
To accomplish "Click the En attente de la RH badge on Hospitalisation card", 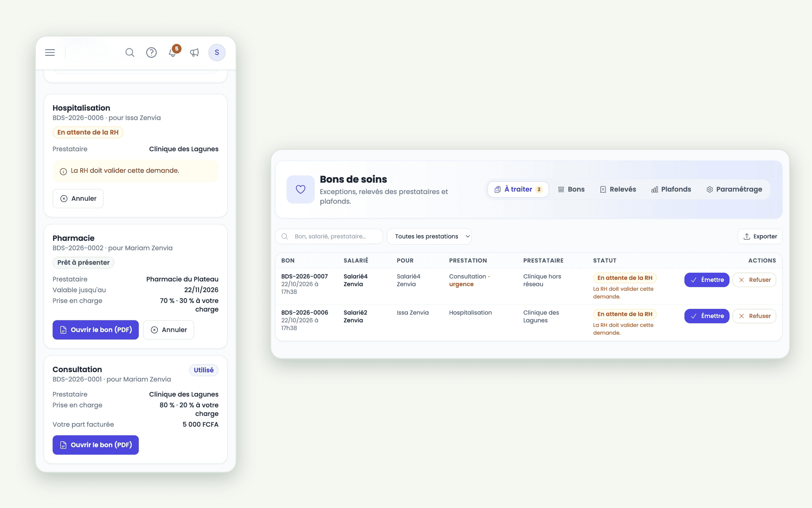I will click(88, 132).
